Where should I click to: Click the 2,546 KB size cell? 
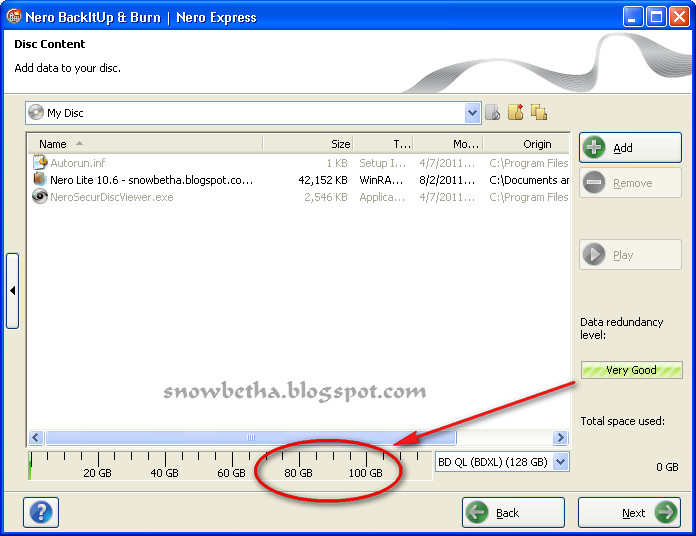(326, 197)
